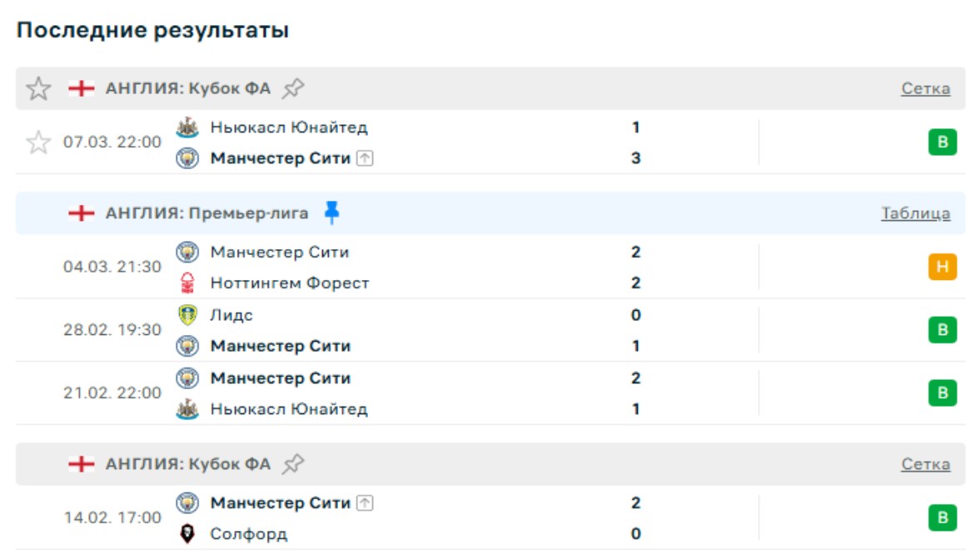Open Таблица standings link
Image resolution: width=980 pixels, height=560 pixels.
click(915, 214)
